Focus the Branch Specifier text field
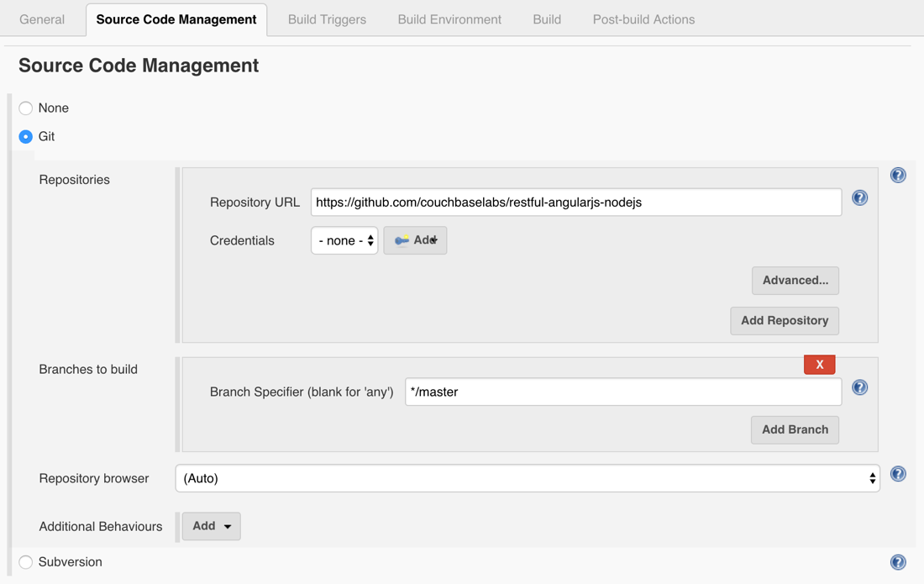The image size is (924, 584). tap(622, 392)
